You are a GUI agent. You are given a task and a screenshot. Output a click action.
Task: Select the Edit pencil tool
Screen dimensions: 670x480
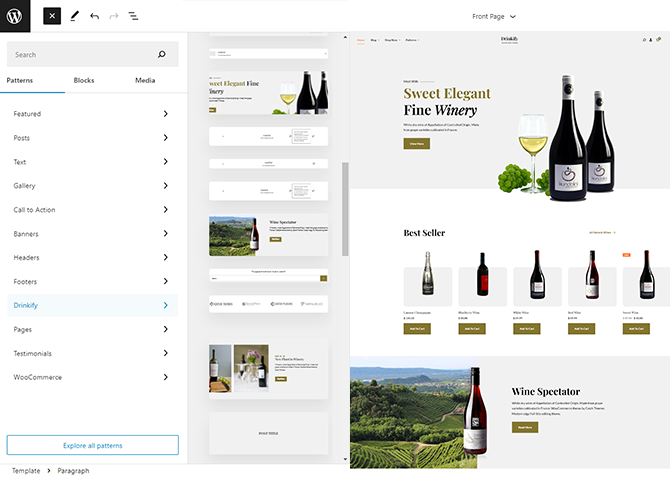coord(74,16)
